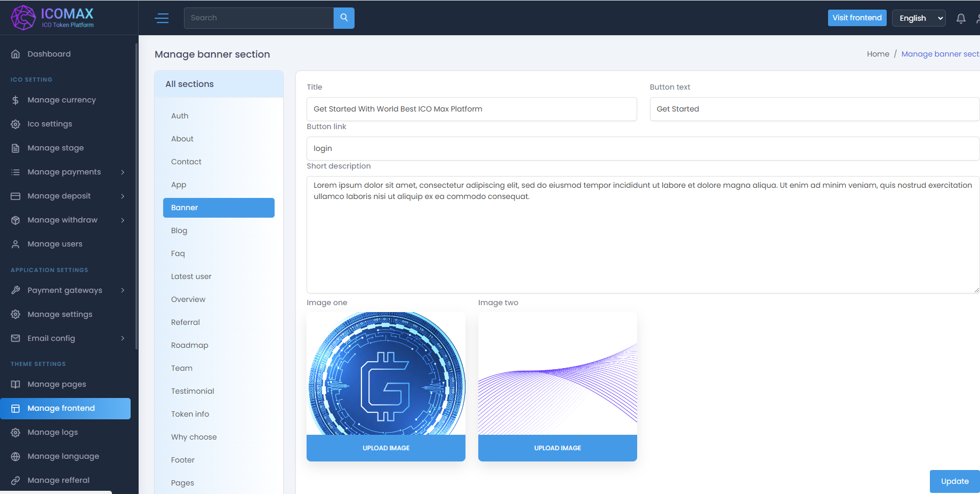Click the wave Image two thumbnail

558,373
